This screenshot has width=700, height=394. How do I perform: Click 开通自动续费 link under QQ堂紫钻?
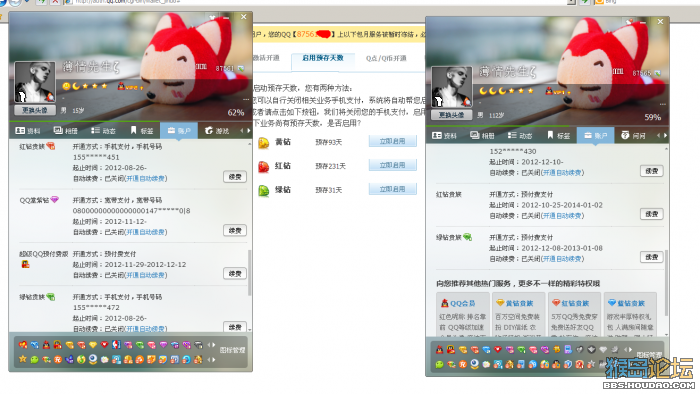point(146,232)
